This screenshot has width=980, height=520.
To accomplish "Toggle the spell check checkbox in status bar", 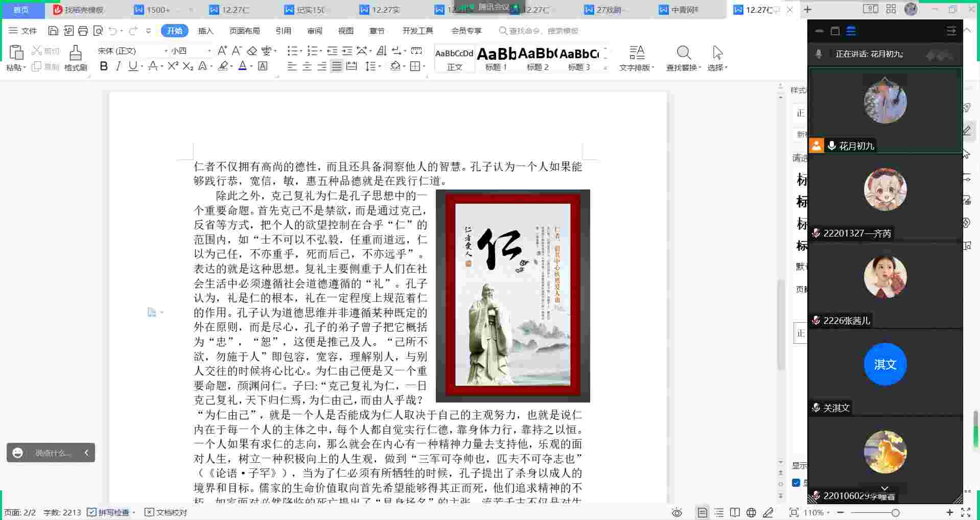I will tap(92, 512).
